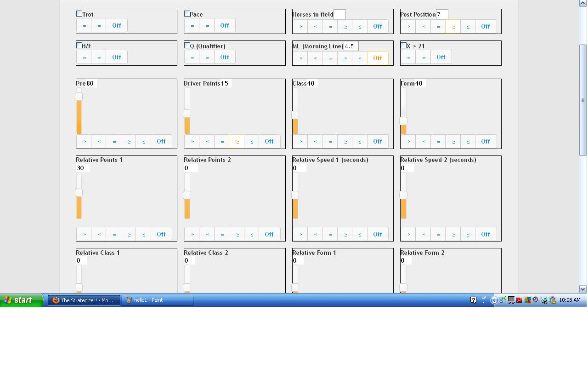This screenshot has height=368, width=588.
Task: Check the Q (Qualifier) box
Action: coord(187,46)
